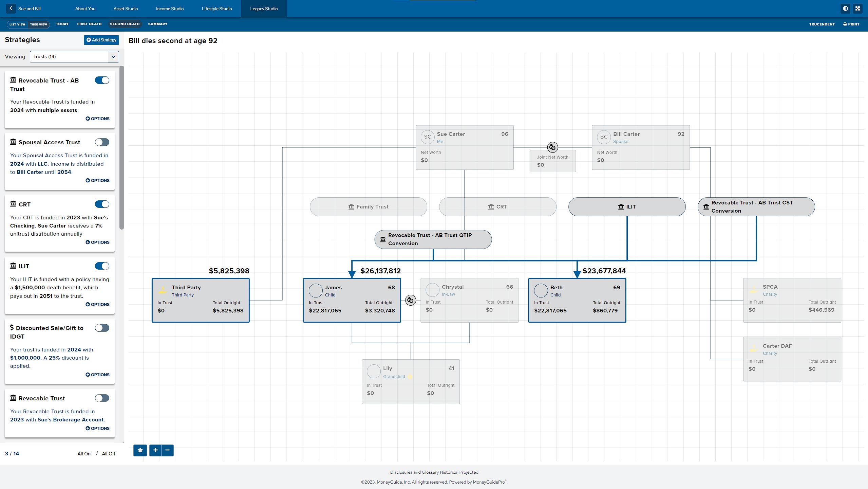Click the rings icon between James and Chrystal
This screenshot has width=868, height=489.
(411, 300)
